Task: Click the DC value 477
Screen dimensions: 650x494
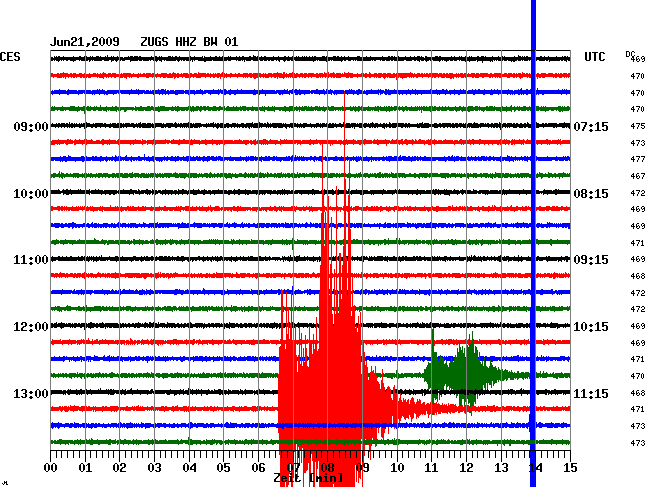Action: 638,159
